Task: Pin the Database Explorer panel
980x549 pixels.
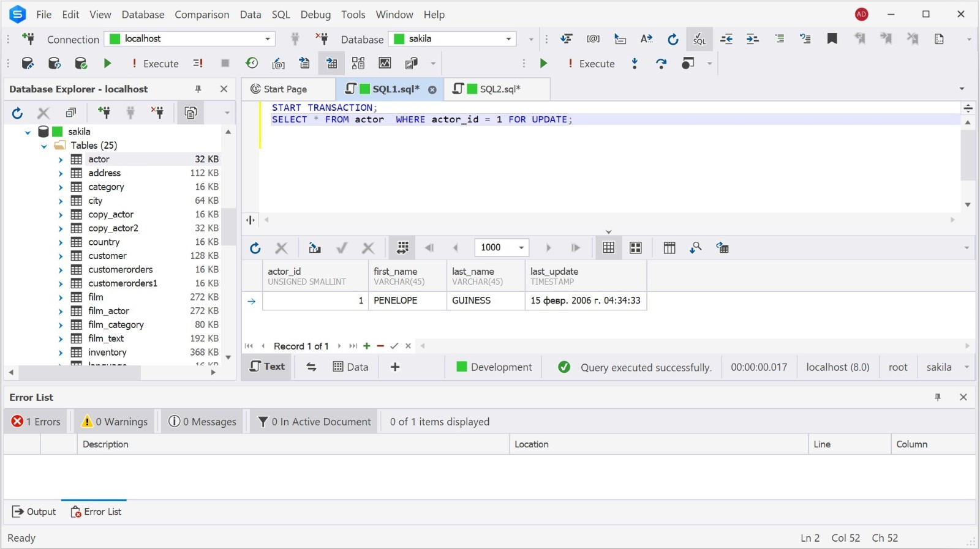Action: point(198,89)
